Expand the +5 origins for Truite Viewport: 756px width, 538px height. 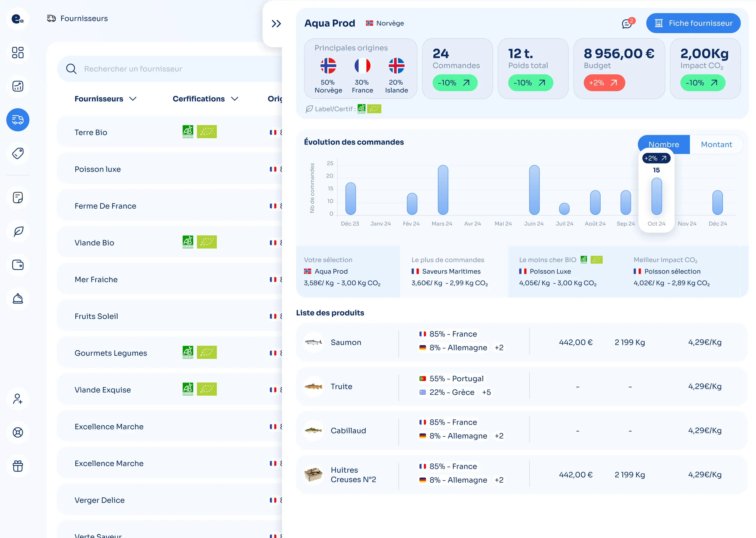tap(486, 392)
